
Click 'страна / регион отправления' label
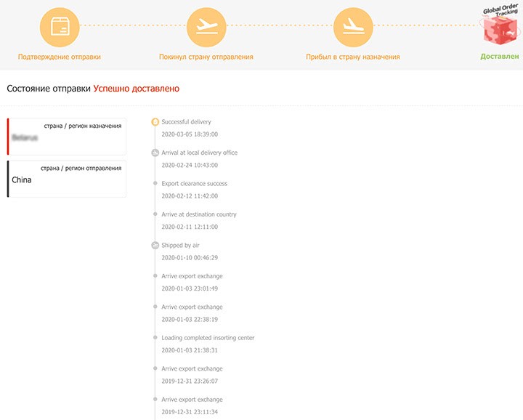pos(81,168)
